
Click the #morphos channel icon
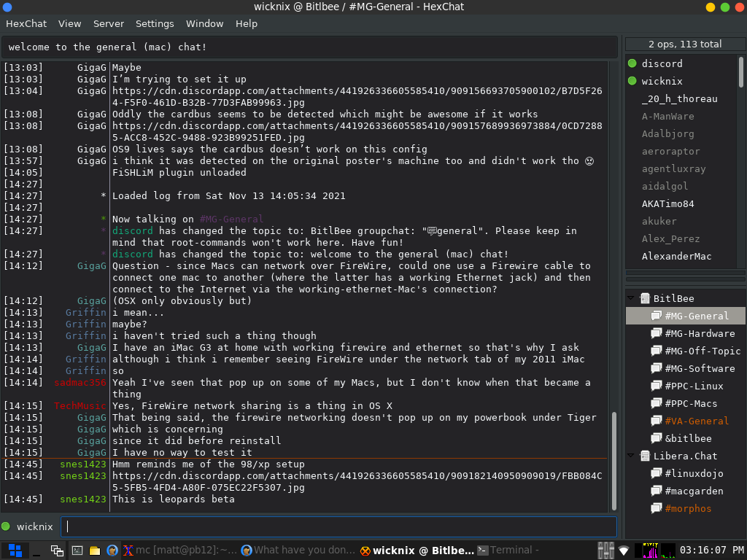tap(657, 508)
